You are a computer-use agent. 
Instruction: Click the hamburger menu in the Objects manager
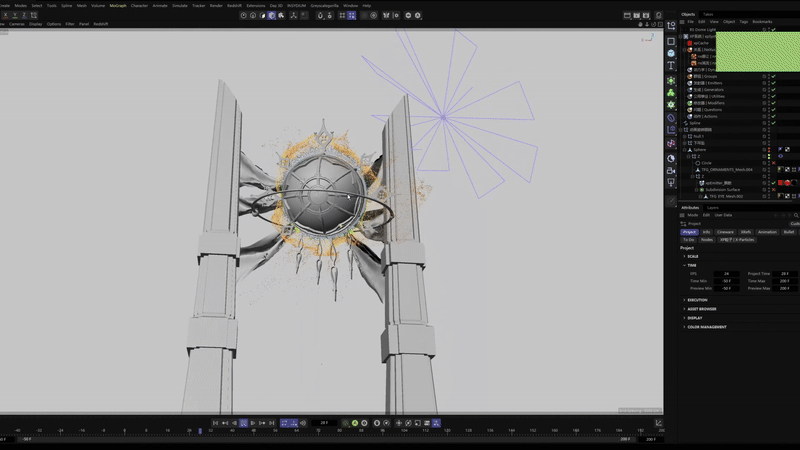coord(682,22)
